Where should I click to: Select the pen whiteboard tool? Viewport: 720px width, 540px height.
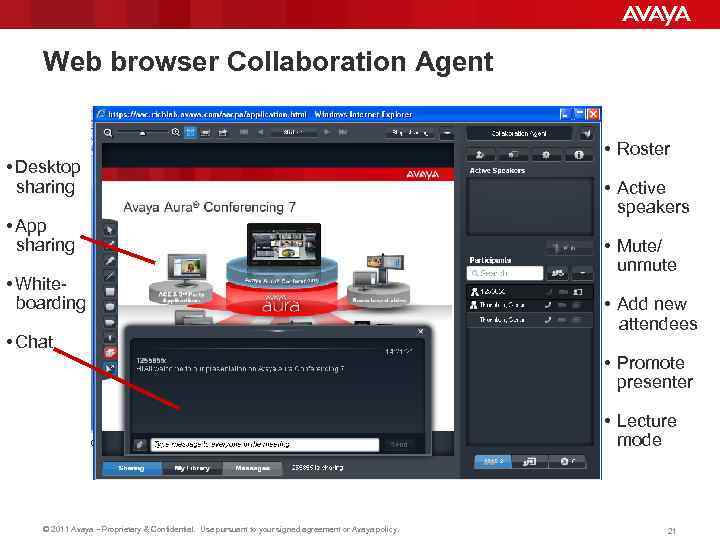[110, 260]
